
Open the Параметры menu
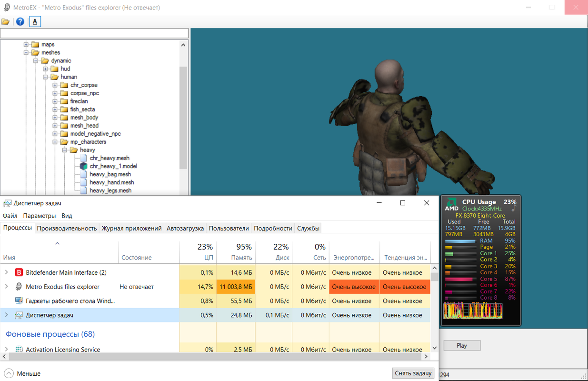pyautogui.click(x=40, y=216)
